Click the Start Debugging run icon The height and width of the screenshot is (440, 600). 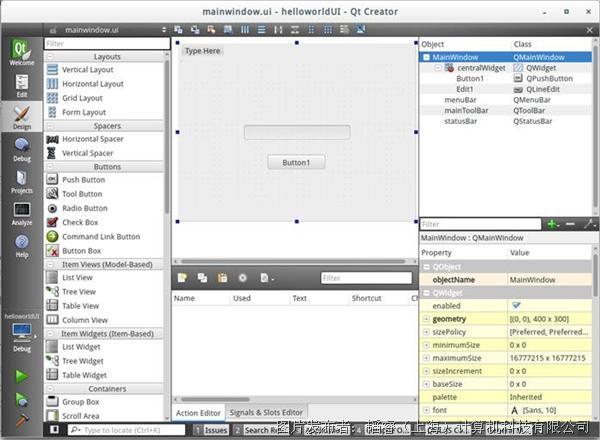coord(21,399)
